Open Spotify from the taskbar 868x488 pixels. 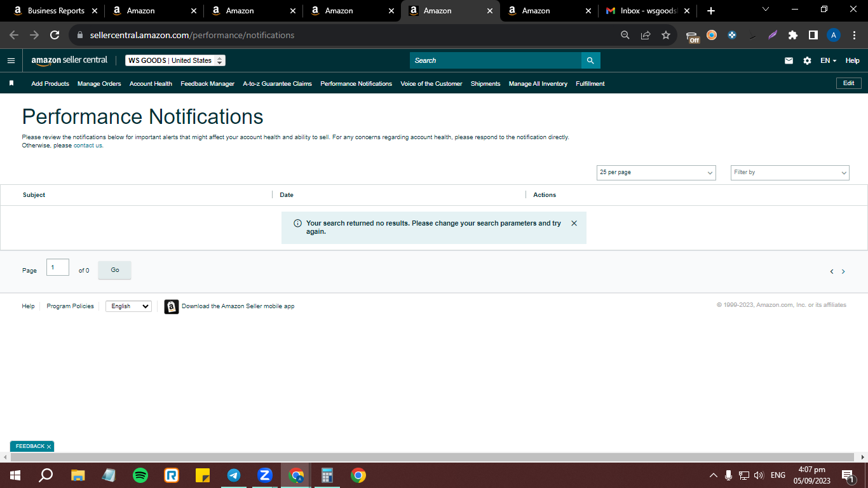point(140,475)
